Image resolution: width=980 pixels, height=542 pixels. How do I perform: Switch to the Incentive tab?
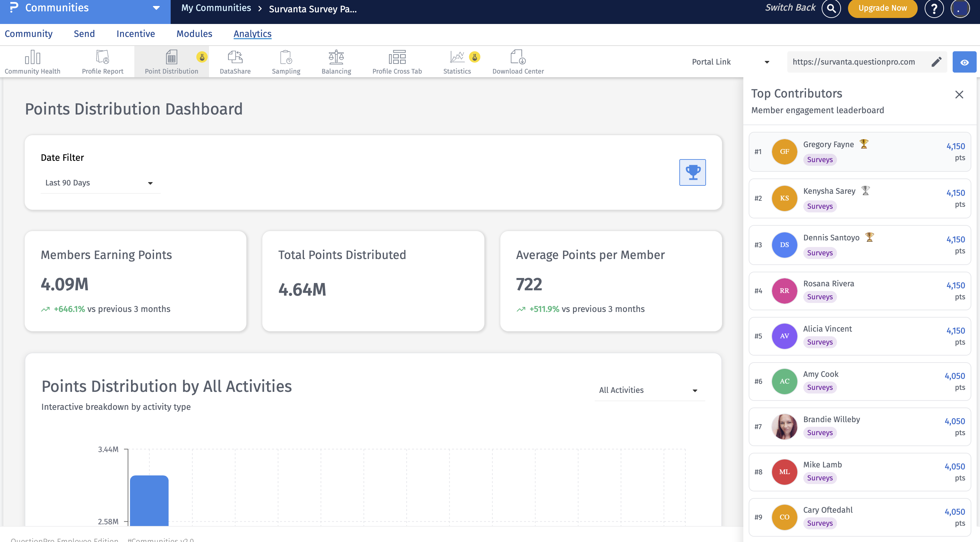pos(135,34)
